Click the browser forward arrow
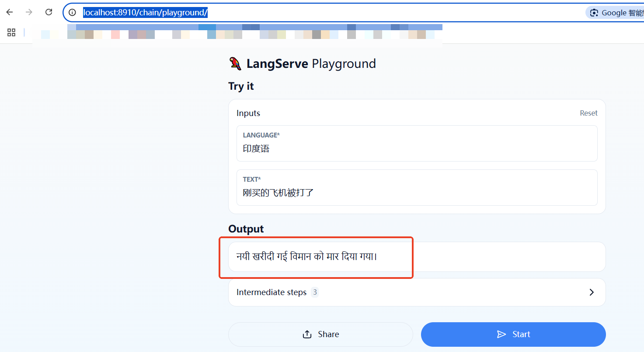Viewport: 644px width, 352px height. point(29,12)
